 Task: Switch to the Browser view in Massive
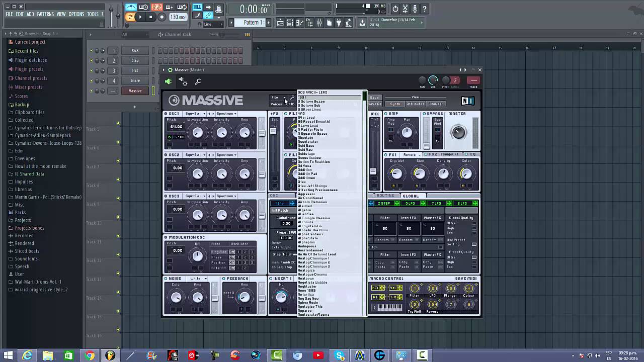click(436, 104)
